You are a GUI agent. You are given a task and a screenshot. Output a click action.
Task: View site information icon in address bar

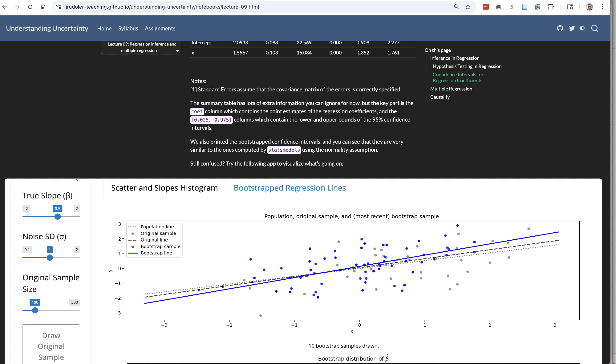coord(59,7)
